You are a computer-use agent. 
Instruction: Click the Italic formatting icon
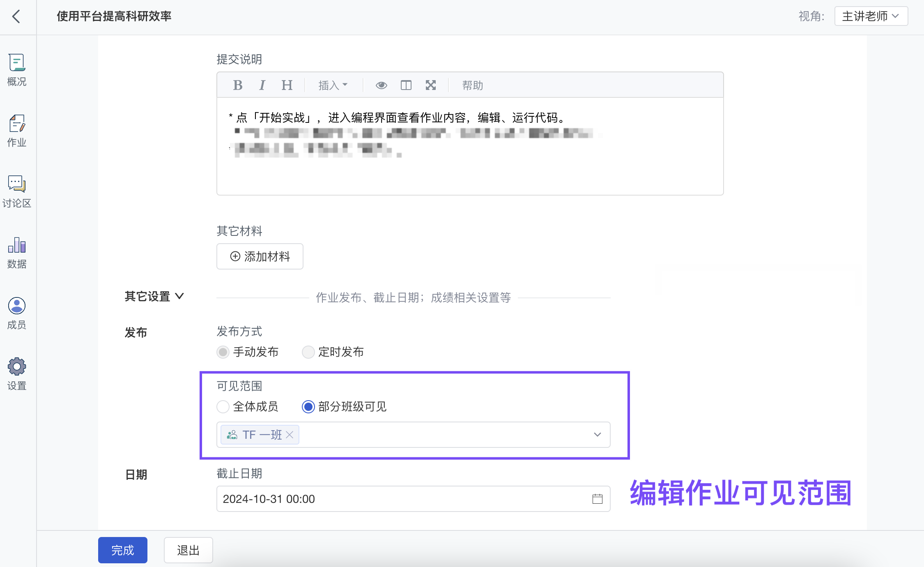262,85
